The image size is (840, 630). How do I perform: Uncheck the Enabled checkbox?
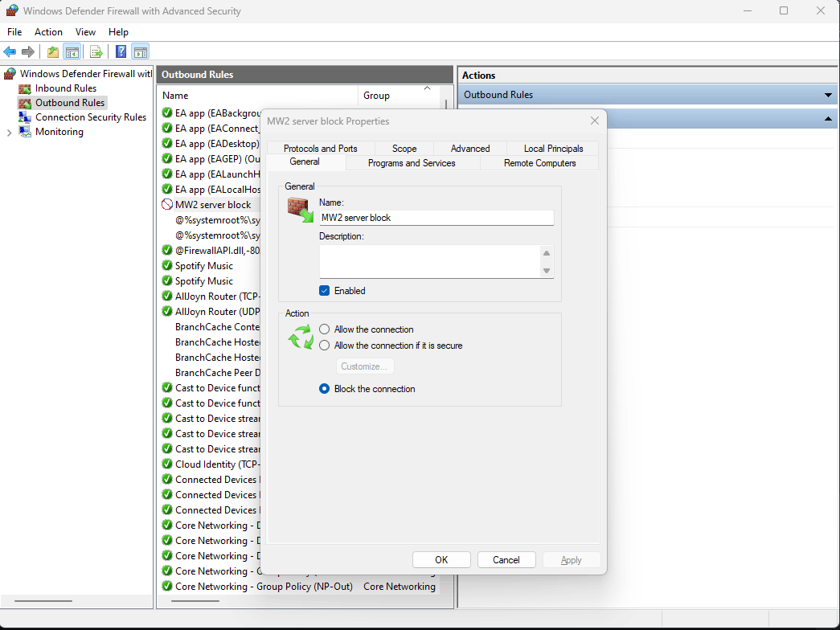pyautogui.click(x=324, y=291)
